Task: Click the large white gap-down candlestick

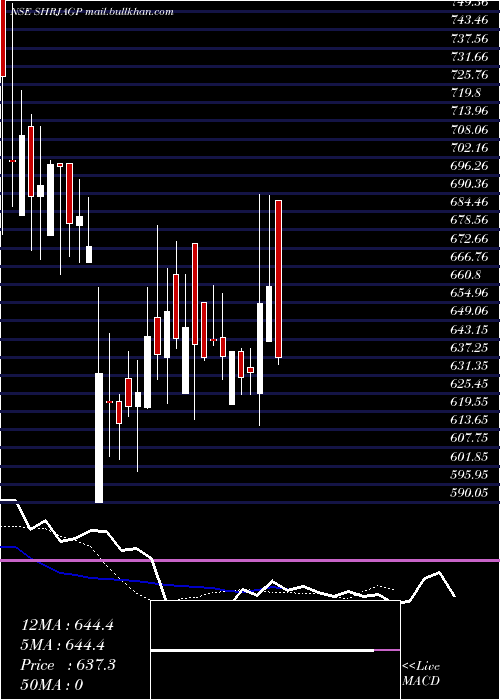Action: pos(99,438)
